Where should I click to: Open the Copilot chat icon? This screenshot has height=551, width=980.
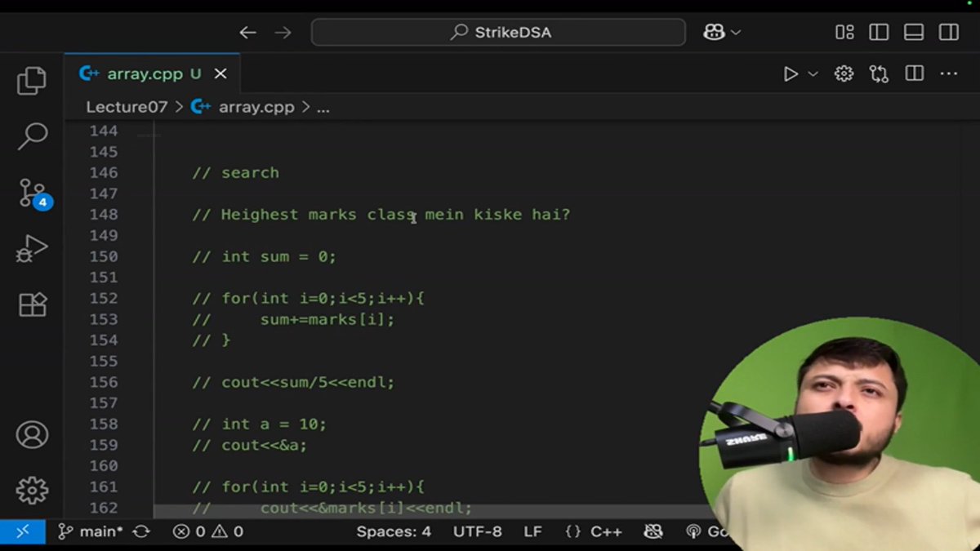tap(714, 33)
